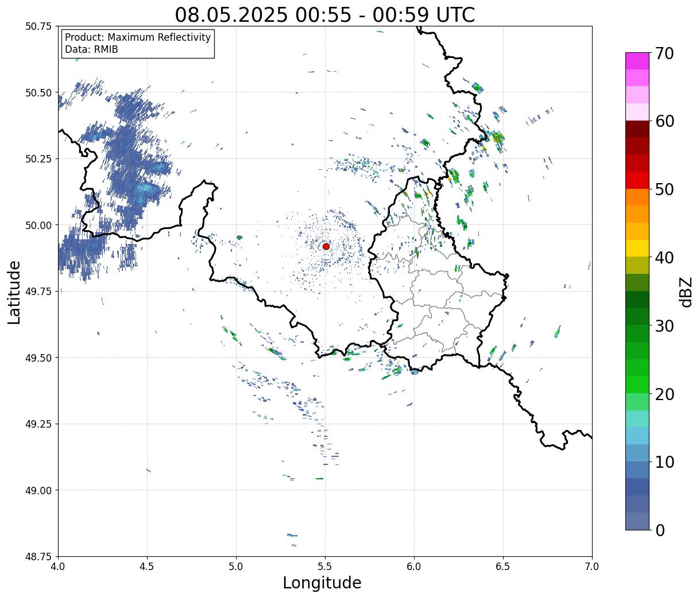Click the latitude tick label 50.50
700x597 pixels.
coord(38,92)
